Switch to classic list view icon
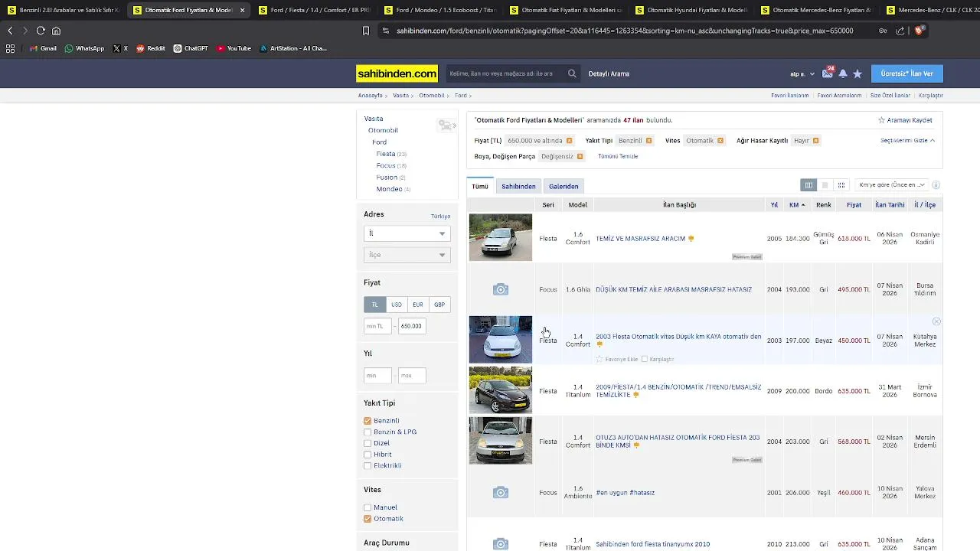 [x=808, y=185]
